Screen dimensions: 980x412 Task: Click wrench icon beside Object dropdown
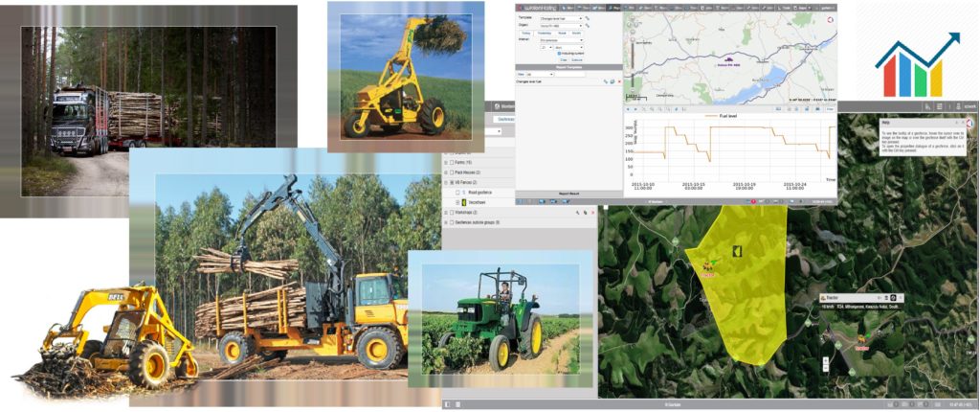click(x=588, y=26)
